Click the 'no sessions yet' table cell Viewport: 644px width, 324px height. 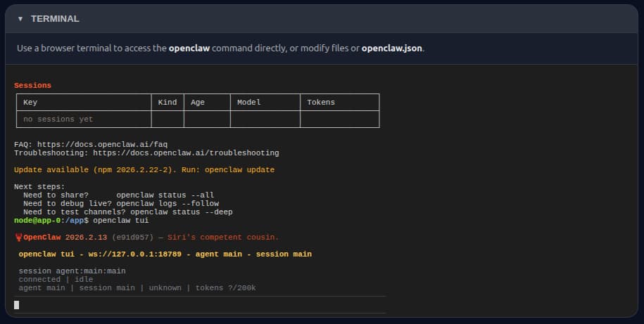[x=58, y=119]
